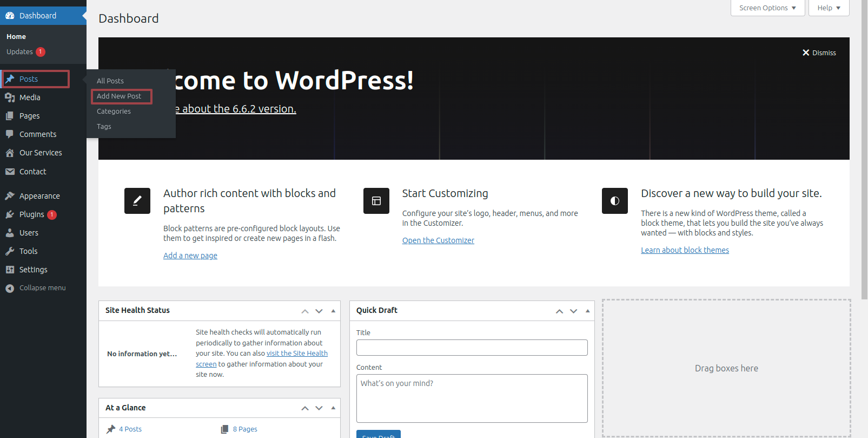Viewport: 868px width, 438px height.
Task: Move Quick Draft panel down
Action: tap(573, 311)
